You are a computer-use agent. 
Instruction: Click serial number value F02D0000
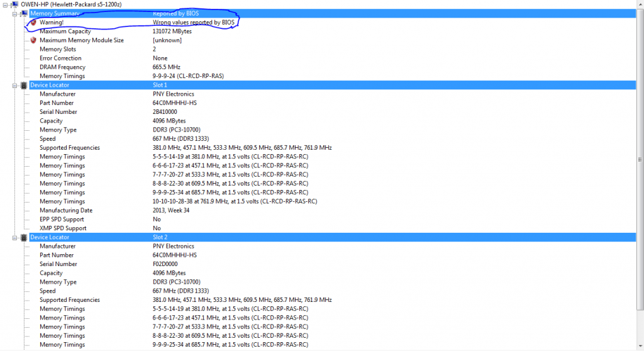pos(168,264)
